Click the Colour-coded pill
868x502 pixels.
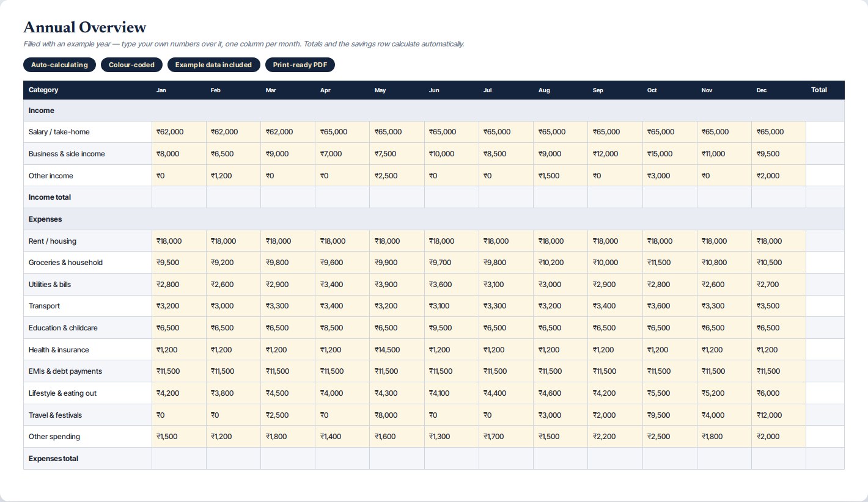[x=131, y=65]
